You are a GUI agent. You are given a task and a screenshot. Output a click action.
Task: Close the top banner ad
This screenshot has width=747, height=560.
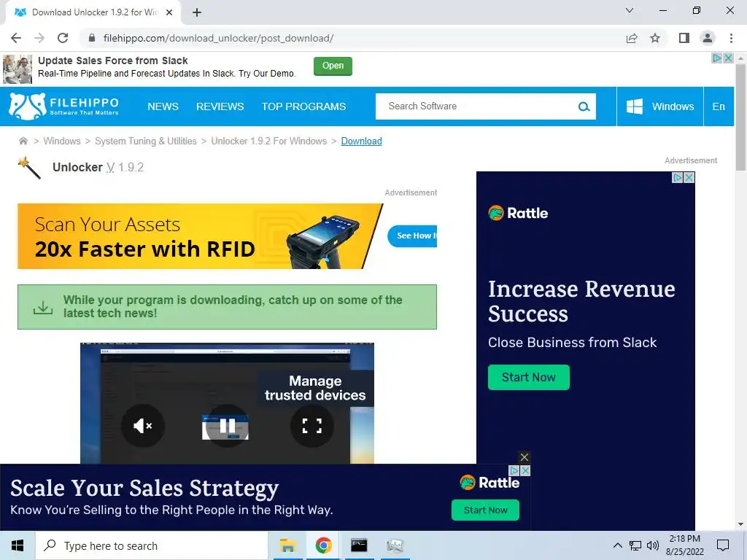[728, 58]
